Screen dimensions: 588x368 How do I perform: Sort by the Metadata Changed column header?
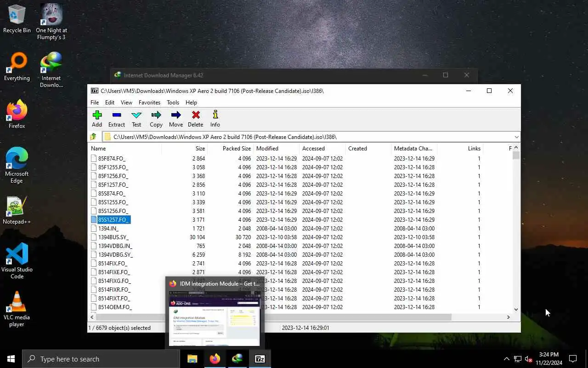coord(414,149)
